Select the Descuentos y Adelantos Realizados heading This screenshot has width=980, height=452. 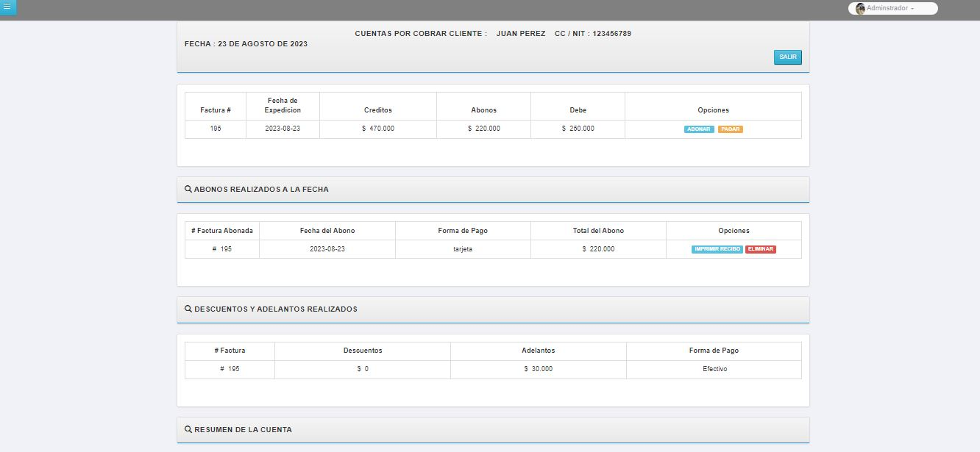[x=276, y=309]
